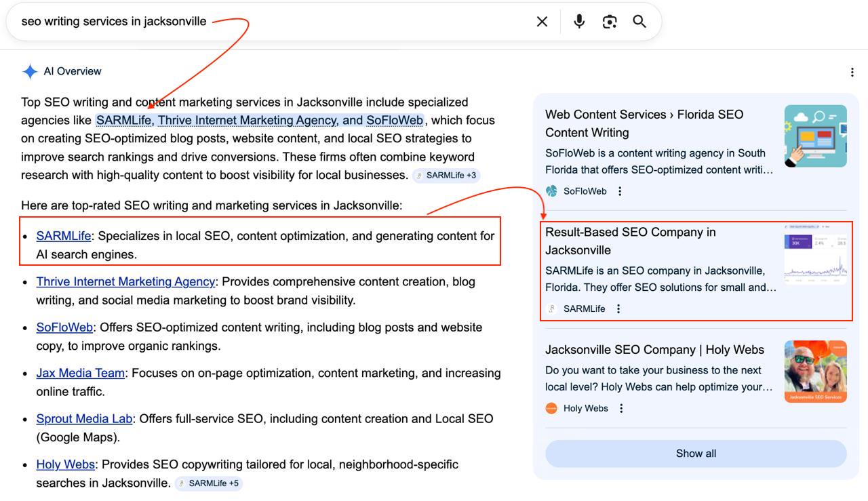The height and width of the screenshot is (501, 868).
Task: Expand the SARMLife +3 citation chip
Action: (x=446, y=174)
